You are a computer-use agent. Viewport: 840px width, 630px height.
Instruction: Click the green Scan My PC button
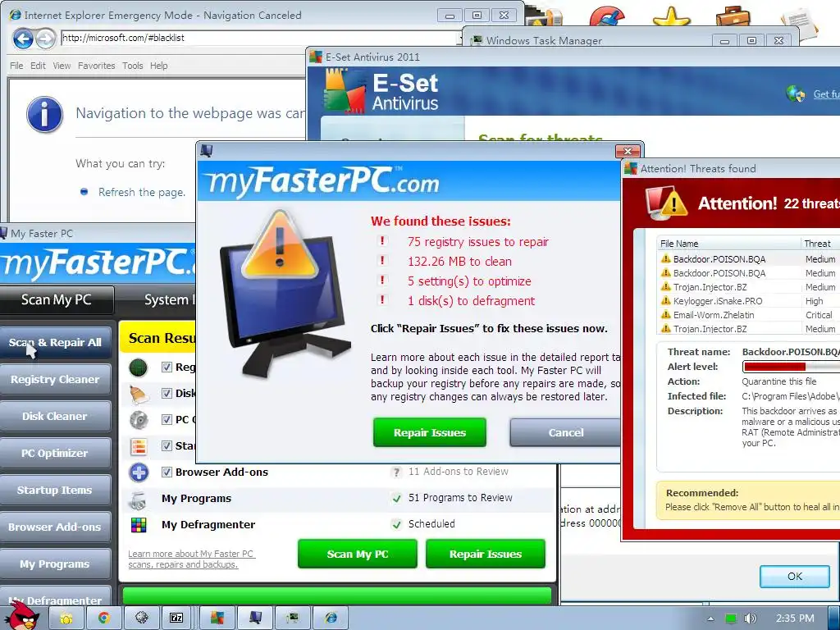pos(358,554)
